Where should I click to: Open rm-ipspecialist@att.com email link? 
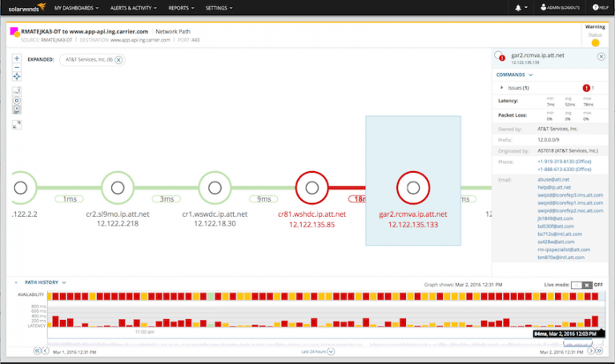[x=564, y=250]
